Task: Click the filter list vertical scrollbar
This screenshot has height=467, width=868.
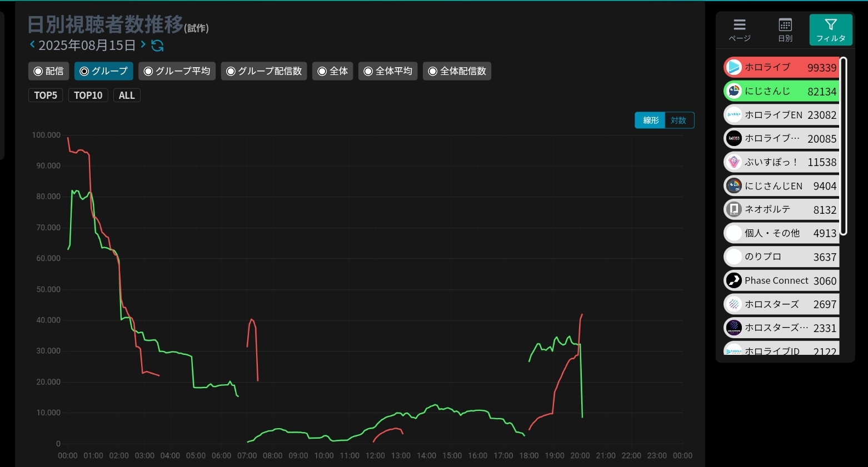Action: click(843, 145)
